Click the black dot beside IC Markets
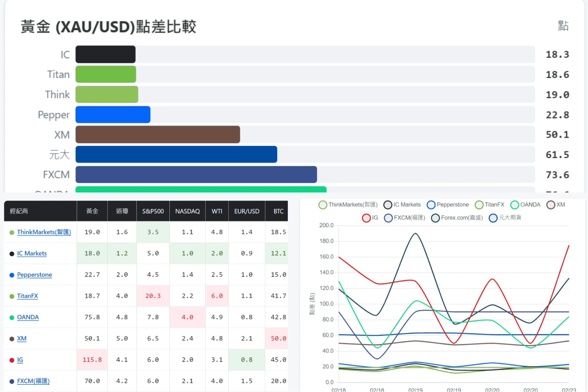Screen dimensions: 588x392 pyautogui.click(x=11, y=253)
